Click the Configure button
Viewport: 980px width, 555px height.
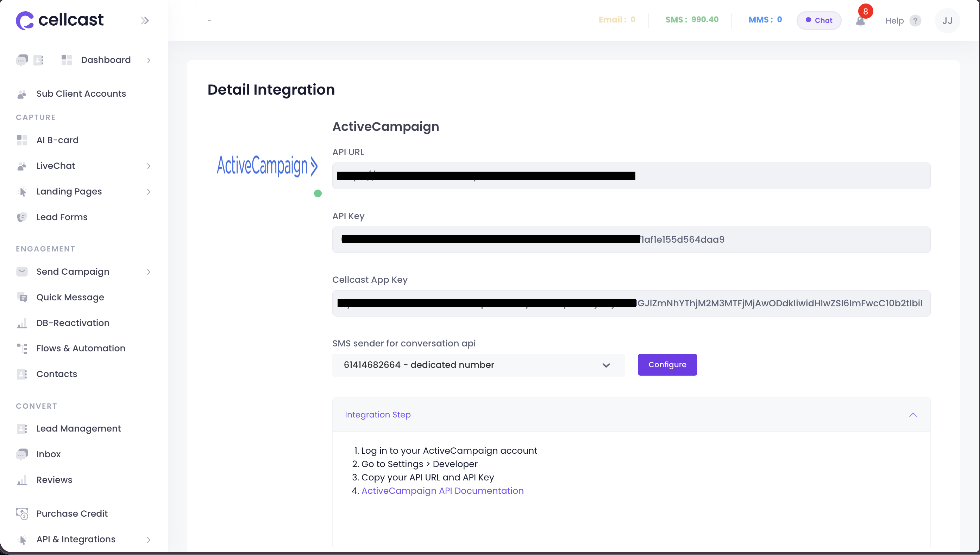(667, 365)
